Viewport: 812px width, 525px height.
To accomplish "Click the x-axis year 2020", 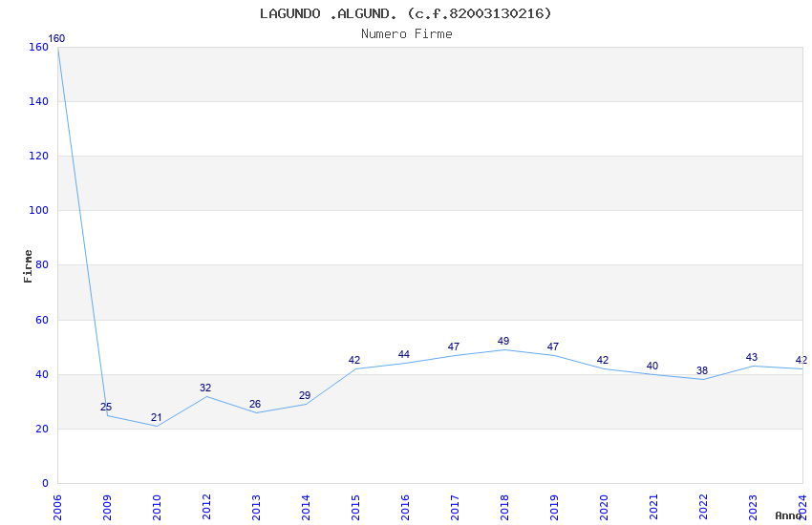I will coord(605,507).
